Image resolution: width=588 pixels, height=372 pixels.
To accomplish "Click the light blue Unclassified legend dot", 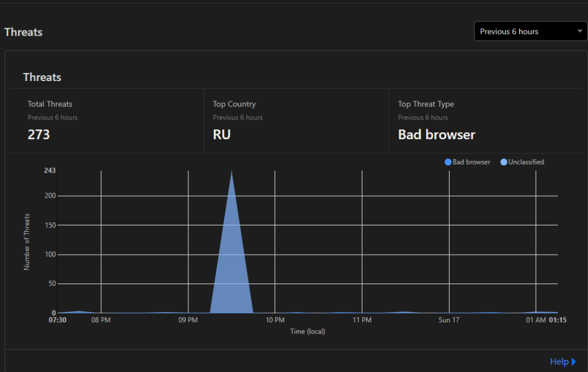I will (504, 162).
